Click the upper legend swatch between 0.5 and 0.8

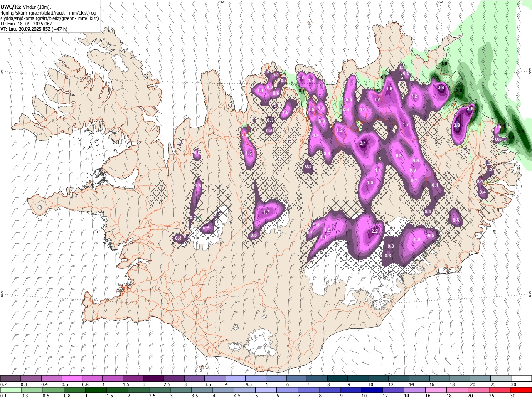pos(72,378)
